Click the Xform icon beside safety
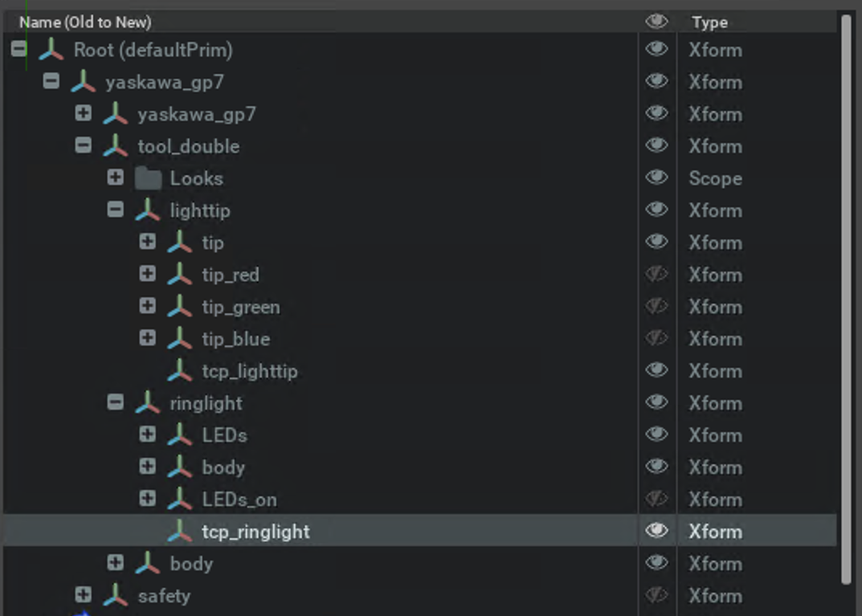 [x=116, y=596]
